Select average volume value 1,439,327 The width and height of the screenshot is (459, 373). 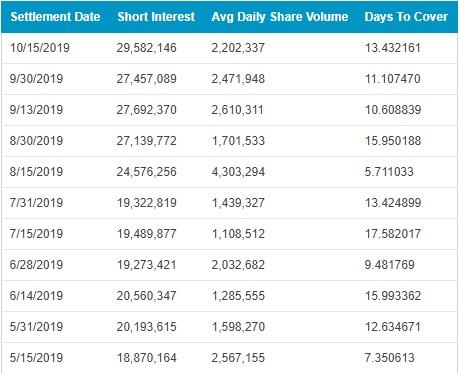238,203
